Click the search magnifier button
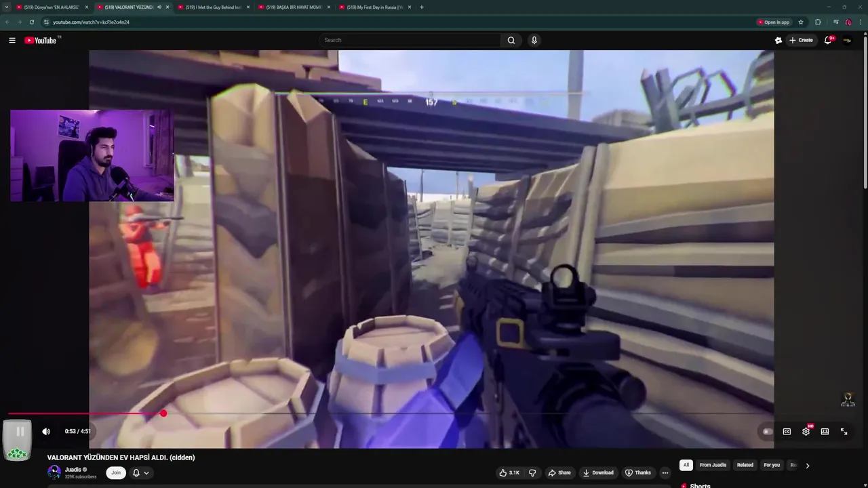 point(511,40)
